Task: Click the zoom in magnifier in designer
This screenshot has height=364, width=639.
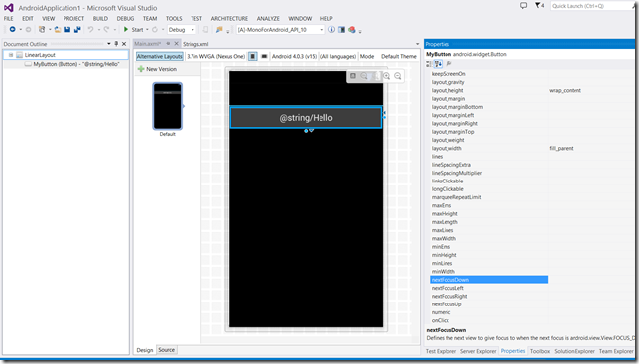Action: (x=386, y=76)
